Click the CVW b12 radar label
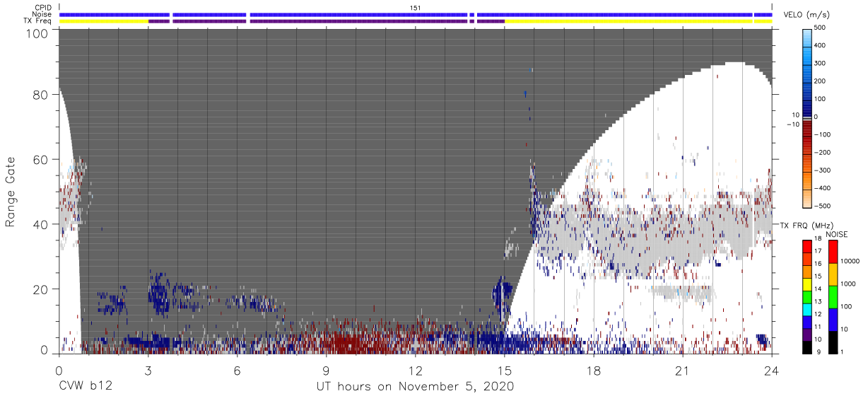 [x=86, y=387]
